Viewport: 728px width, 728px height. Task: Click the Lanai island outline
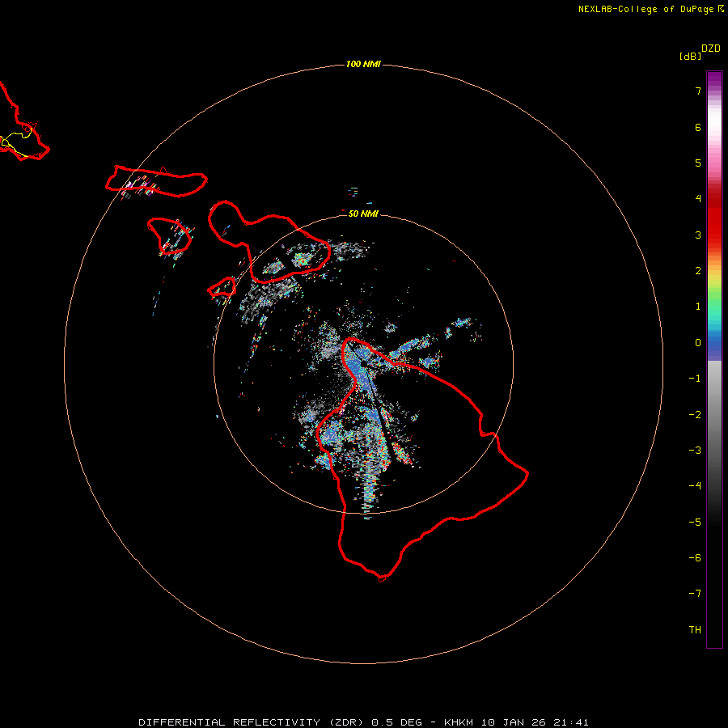168,236
